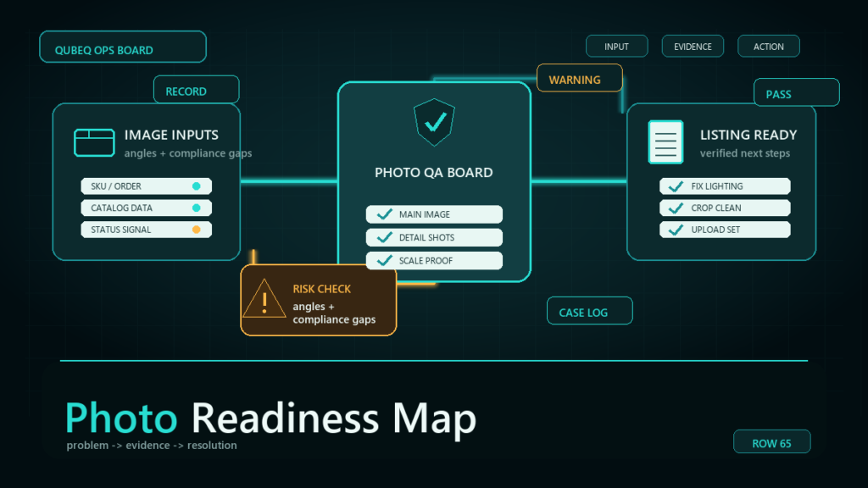
Task: Click the RISK CHECK title
Action: (321, 289)
